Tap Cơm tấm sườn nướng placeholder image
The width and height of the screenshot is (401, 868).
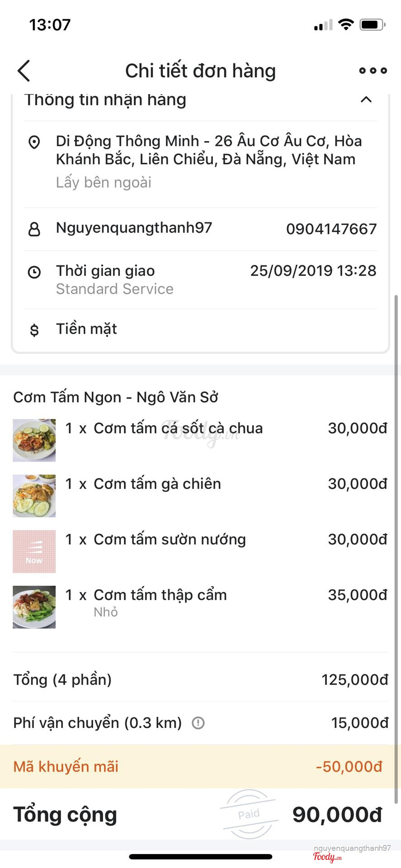(34, 552)
